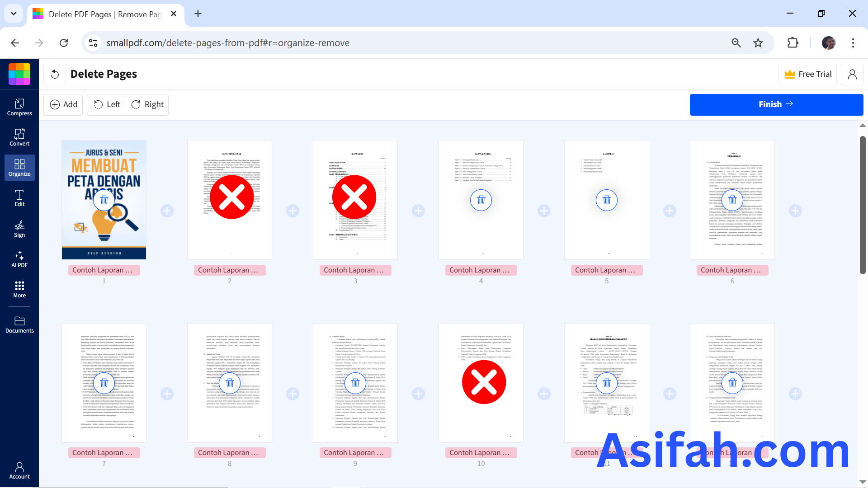The width and height of the screenshot is (868, 488).
Task: Delete page 4 using its trash icon
Action: click(481, 200)
